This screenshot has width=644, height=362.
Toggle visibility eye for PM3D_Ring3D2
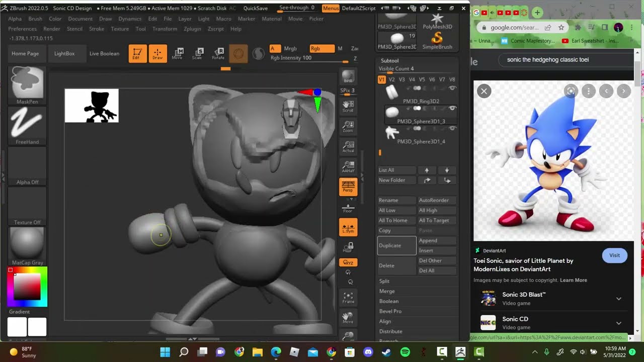(x=452, y=88)
